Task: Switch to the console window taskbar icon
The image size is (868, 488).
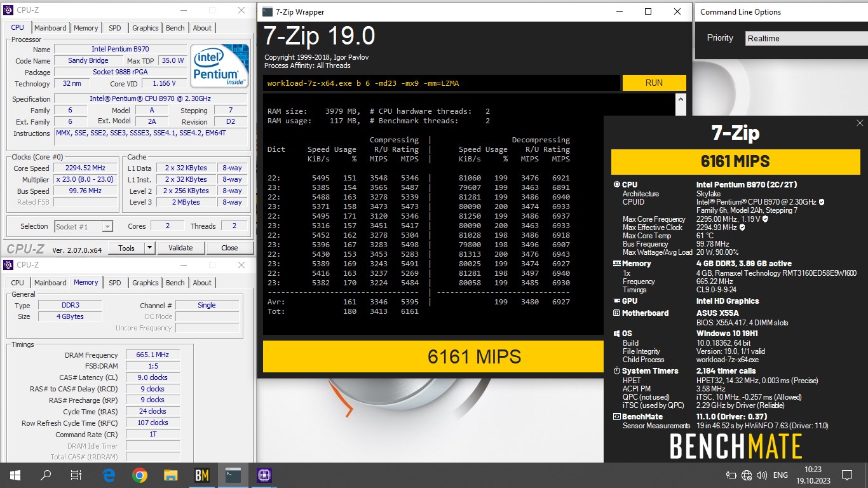Action: [233, 475]
